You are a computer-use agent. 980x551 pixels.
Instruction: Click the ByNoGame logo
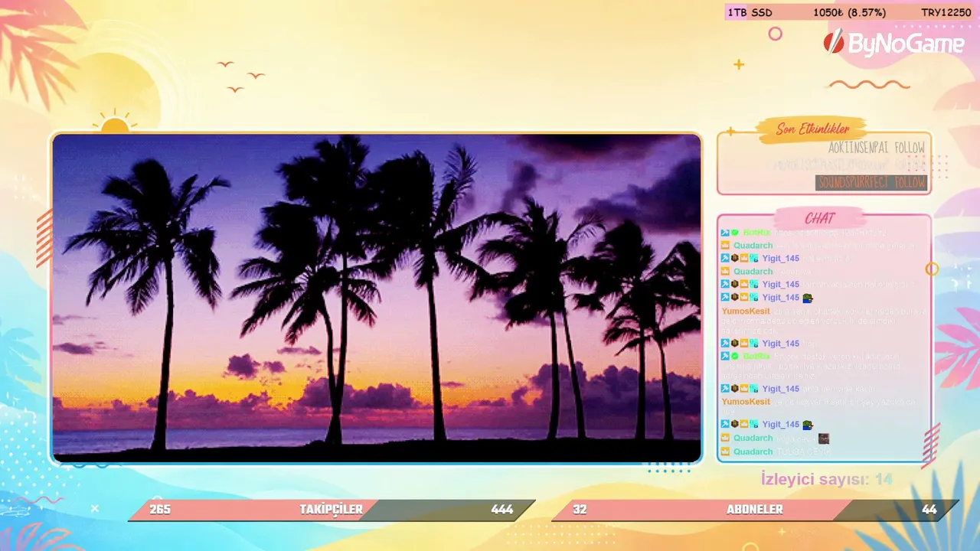893,44
